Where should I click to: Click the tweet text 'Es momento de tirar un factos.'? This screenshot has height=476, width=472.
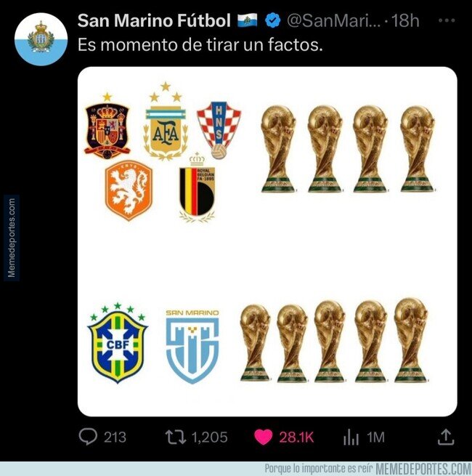pos(200,45)
